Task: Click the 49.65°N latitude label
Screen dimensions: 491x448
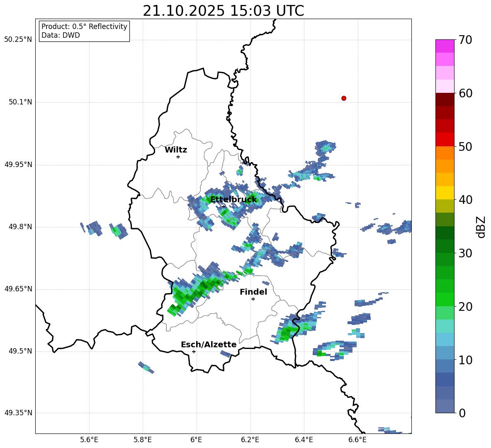Action: coord(18,289)
